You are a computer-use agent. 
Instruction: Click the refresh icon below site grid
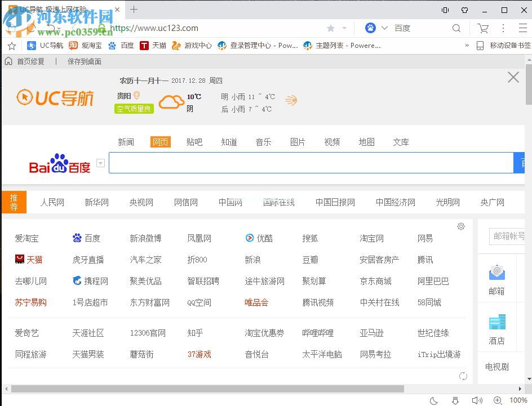point(463,376)
